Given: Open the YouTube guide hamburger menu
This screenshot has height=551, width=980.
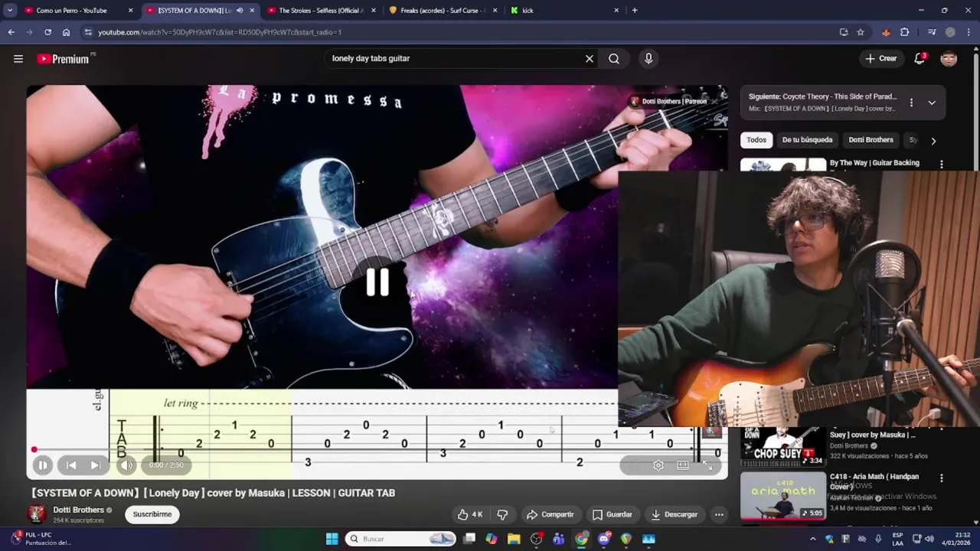Looking at the screenshot, I should (x=18, y=59).
